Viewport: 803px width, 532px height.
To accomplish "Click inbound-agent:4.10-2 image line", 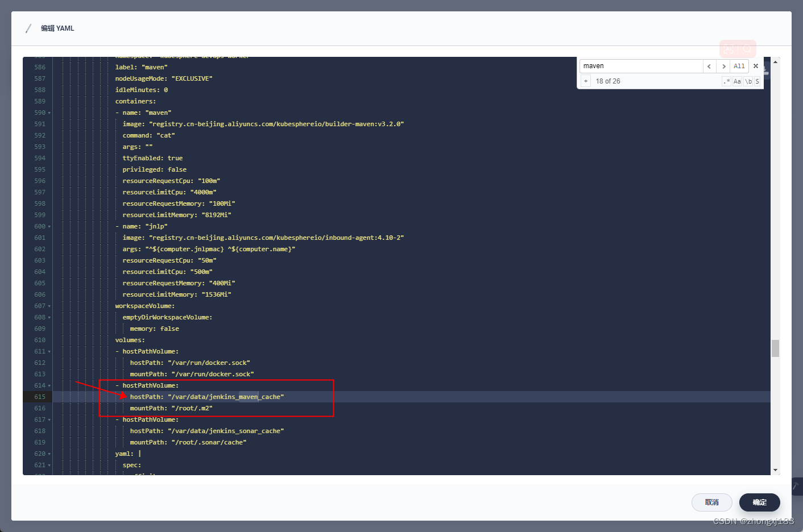I will [x=263, y=238].
